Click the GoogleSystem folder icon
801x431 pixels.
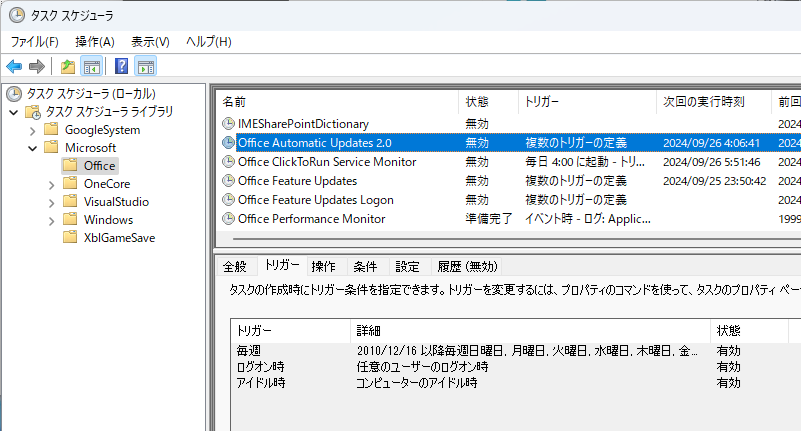[51, 129]
